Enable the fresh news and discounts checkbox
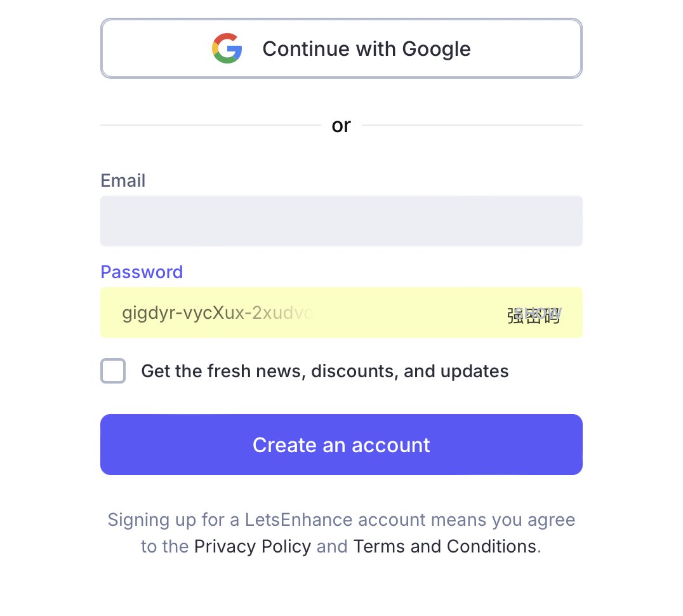The height and width of the screenshot is (616, 683). (x=113, y=371)
